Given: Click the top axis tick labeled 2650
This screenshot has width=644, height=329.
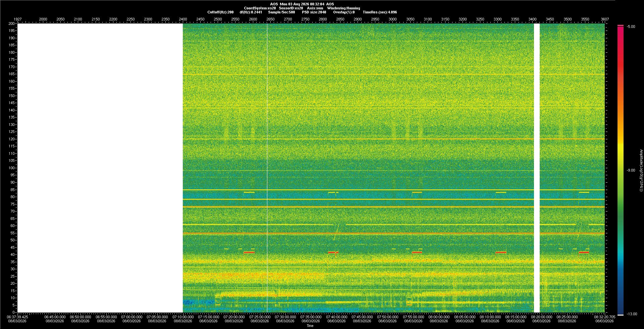Looking at the screenshot, I should [270, 19].
